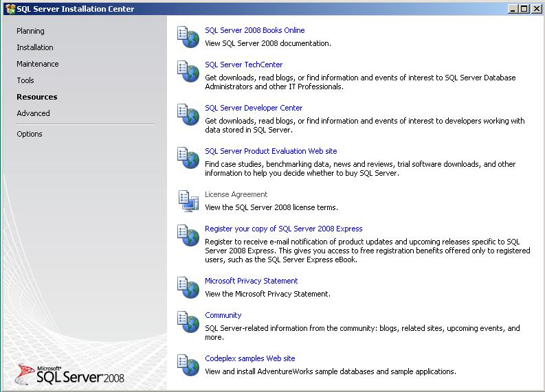Maximize the Installation Center window

[524, 9]
